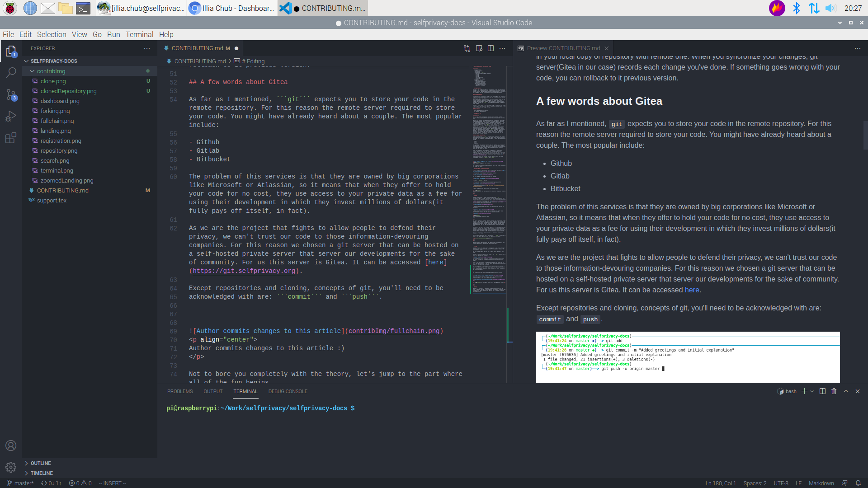Click the editor minimap overview
This screenshot has height=488, width=868.
coord(489,181)
